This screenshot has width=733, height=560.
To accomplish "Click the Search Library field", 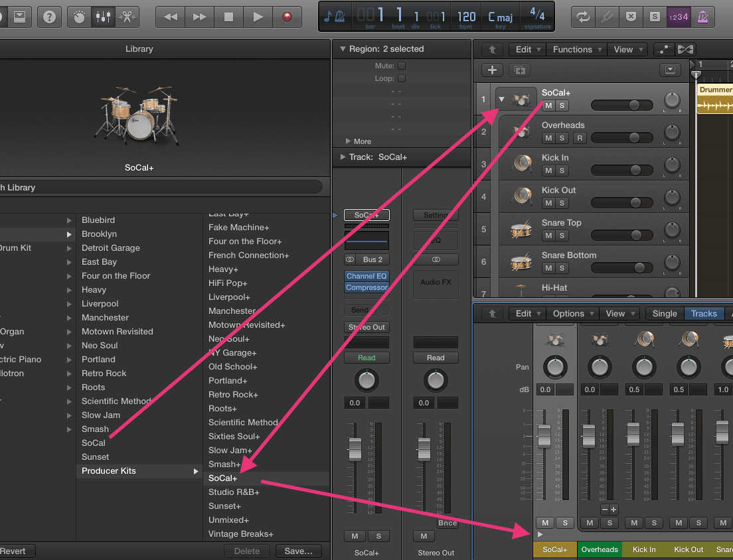I will click(161, 187).
